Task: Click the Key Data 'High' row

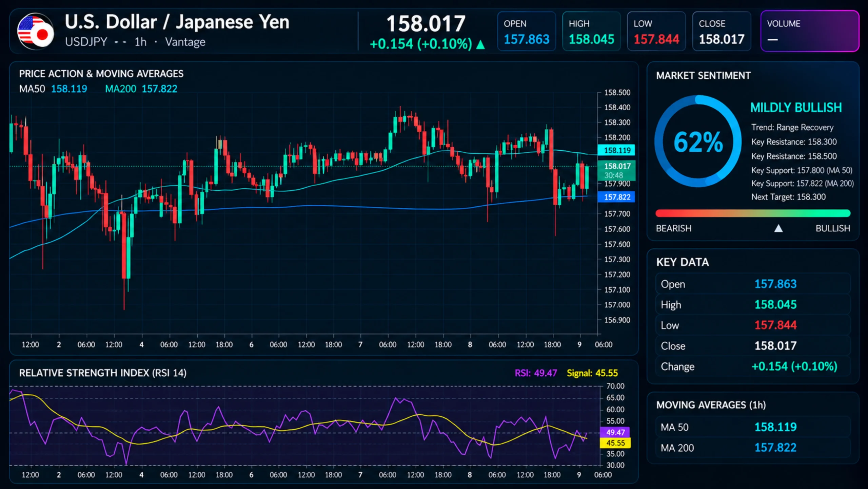Action: tap(753, 305)
